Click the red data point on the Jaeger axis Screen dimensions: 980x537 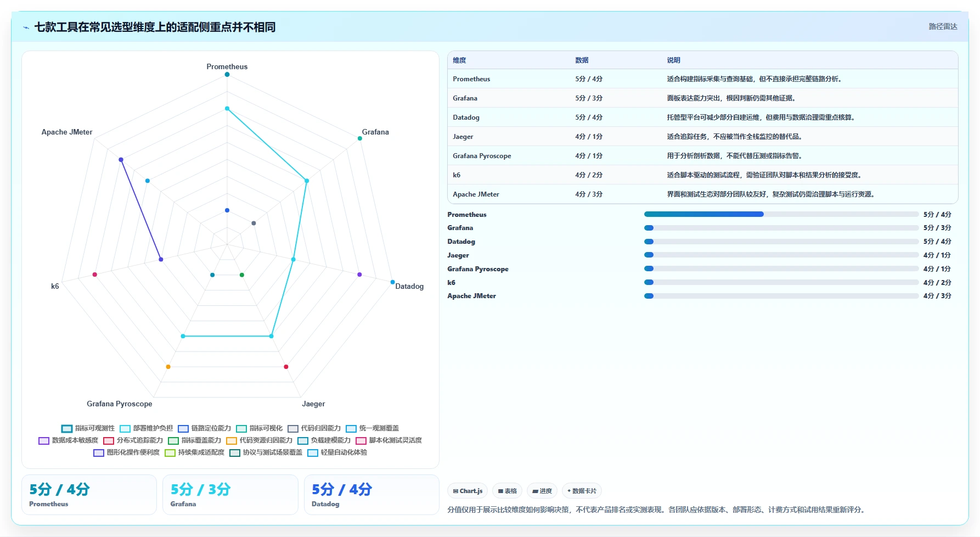click(286, 367)
